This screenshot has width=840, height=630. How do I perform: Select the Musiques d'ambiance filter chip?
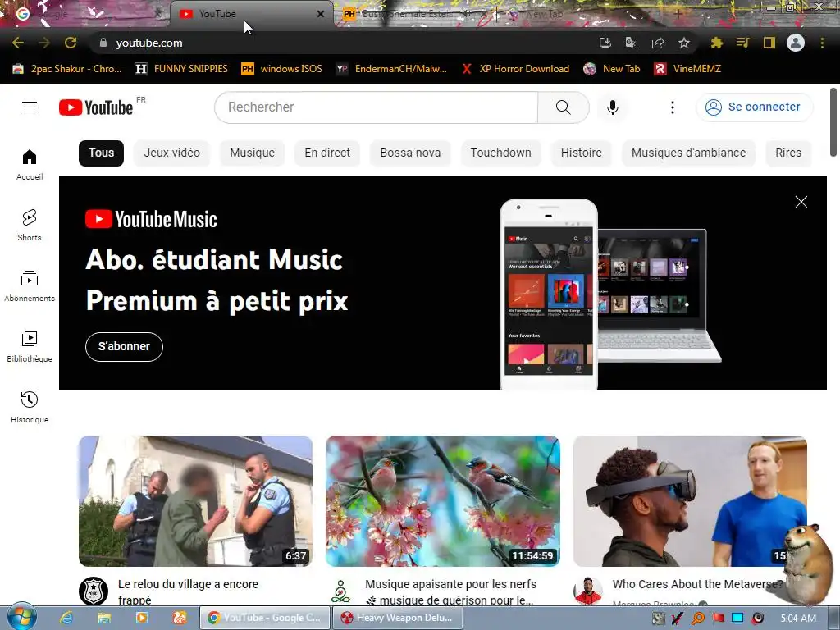pyautogui.click(x=688, y=153)
